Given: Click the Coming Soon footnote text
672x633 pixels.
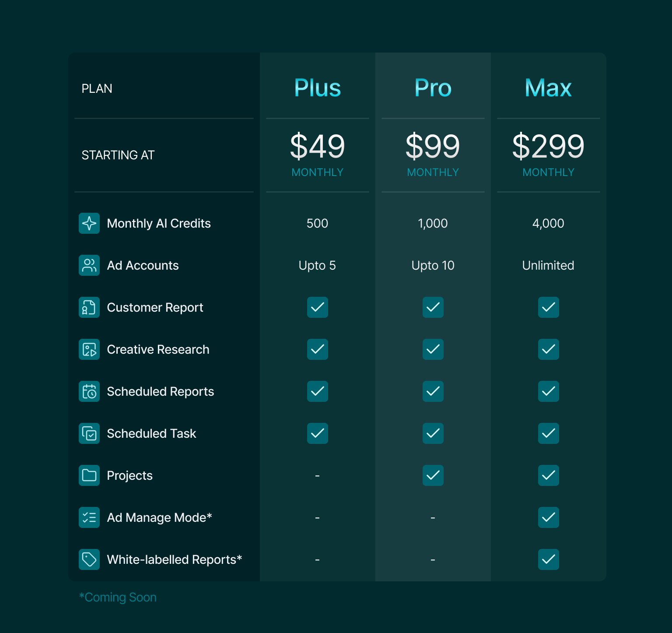Looking at the screenshot, I should 118,597.
